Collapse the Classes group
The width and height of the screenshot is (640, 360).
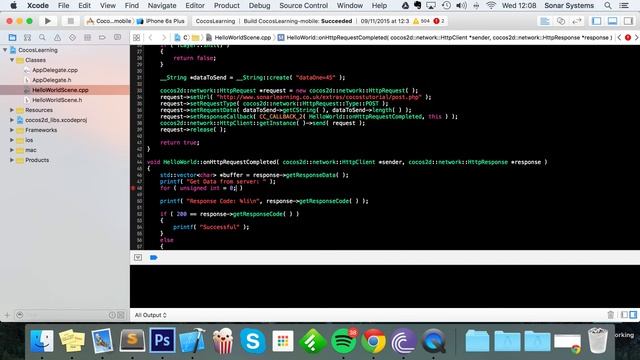[x=12, y=60]
